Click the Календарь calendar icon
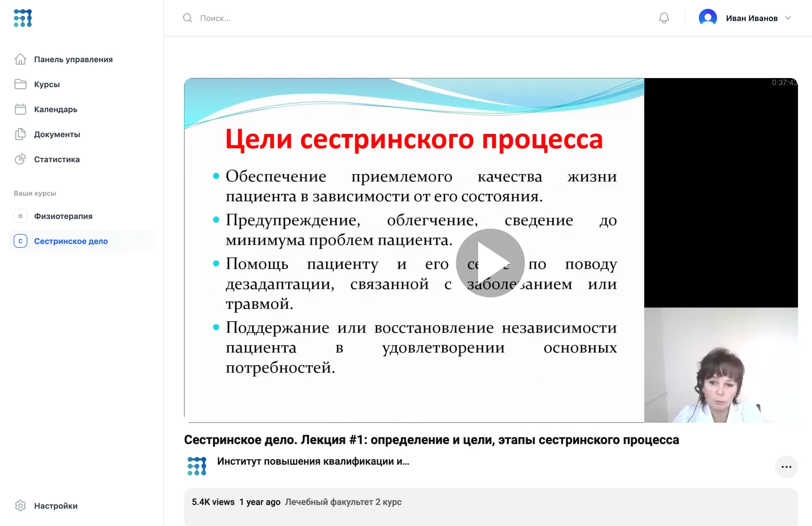 click(20, 109)
